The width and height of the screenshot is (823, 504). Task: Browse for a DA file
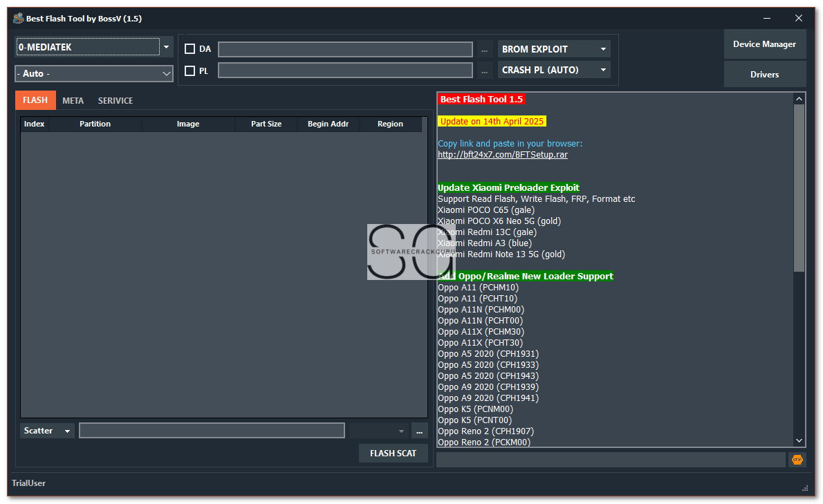coord(484,50)
